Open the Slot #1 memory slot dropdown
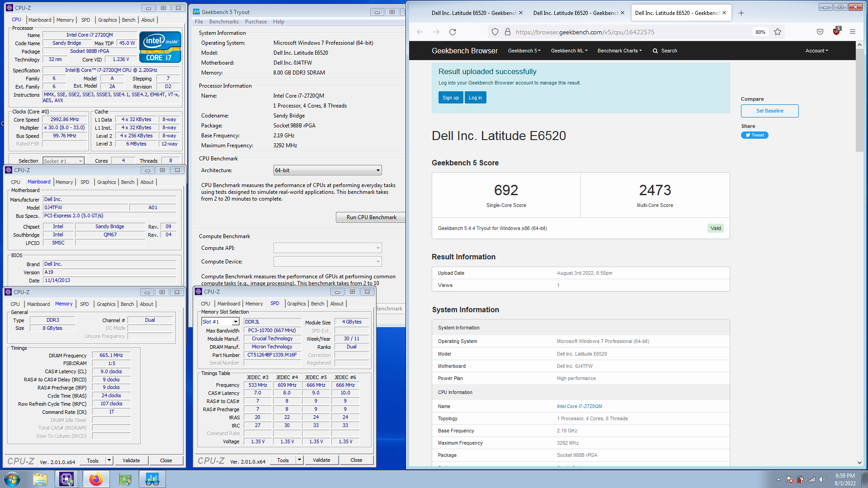The image size is (868, 488). [220, 322]
